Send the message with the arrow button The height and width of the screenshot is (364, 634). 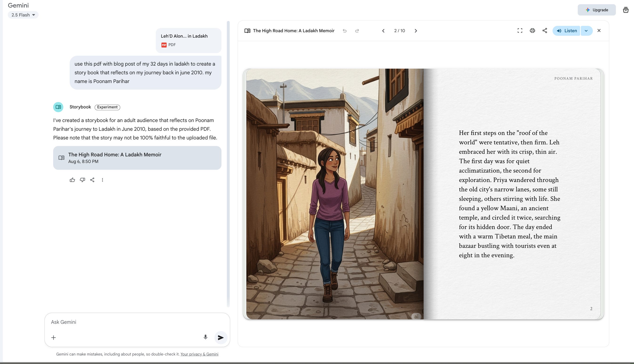221,337
